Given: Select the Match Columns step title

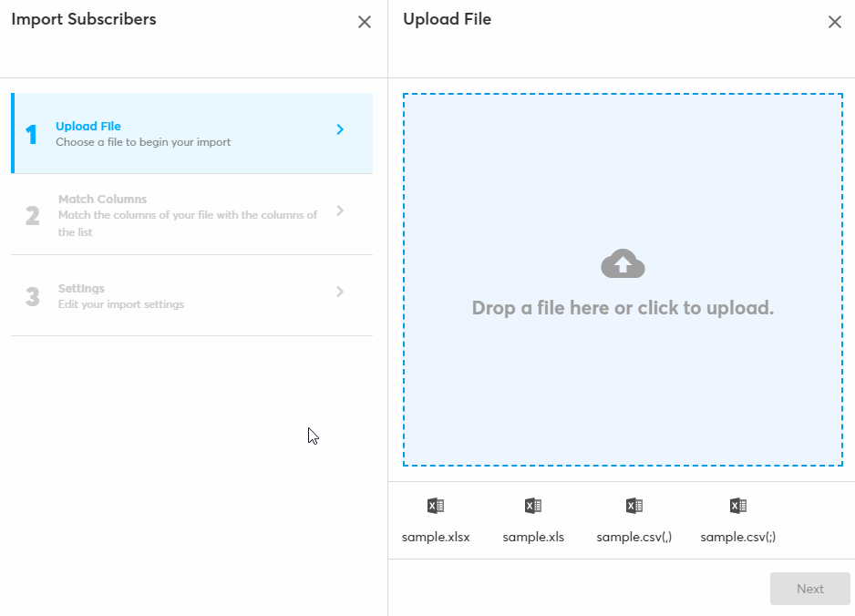Looking at the screenshot, I should (x=102, y=199).
